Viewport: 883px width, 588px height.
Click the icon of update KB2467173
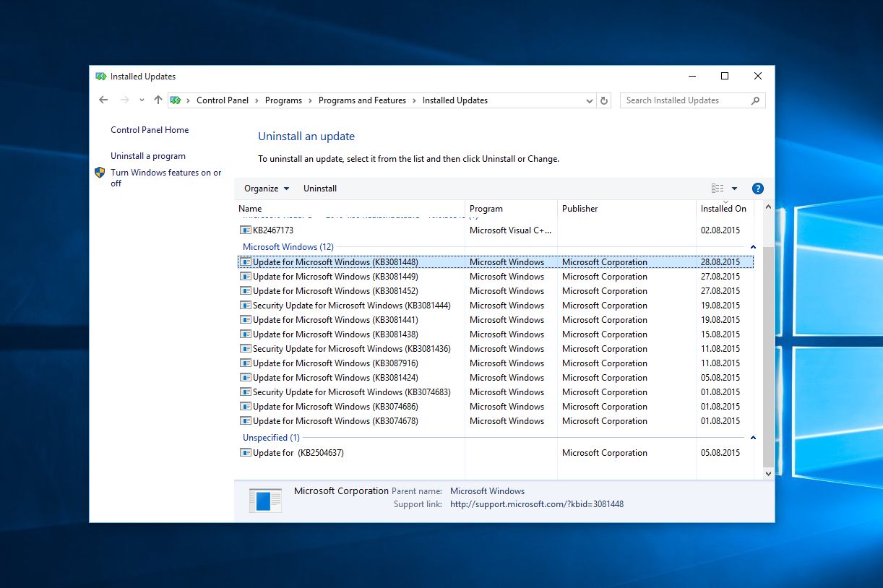pos(246,230)
